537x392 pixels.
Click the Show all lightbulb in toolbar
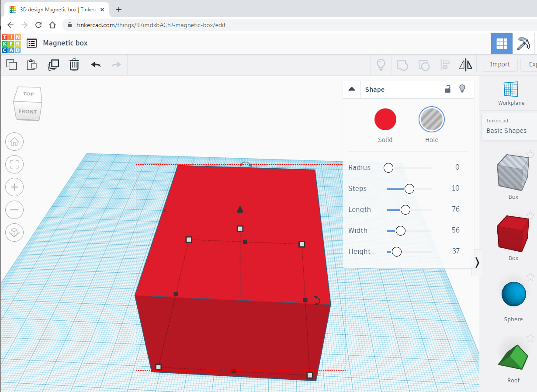tap(381, 65)
